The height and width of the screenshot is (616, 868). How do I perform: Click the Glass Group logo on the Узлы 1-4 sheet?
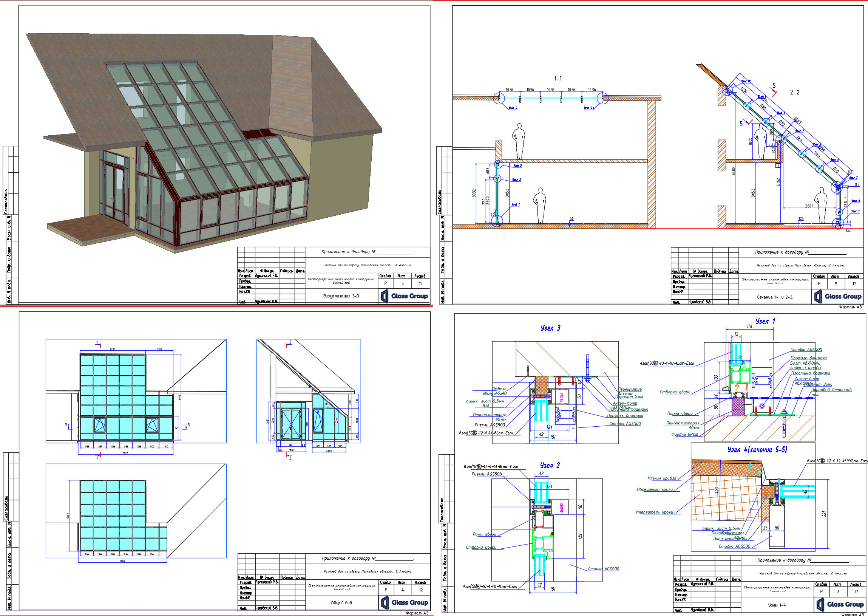point(840,604)
